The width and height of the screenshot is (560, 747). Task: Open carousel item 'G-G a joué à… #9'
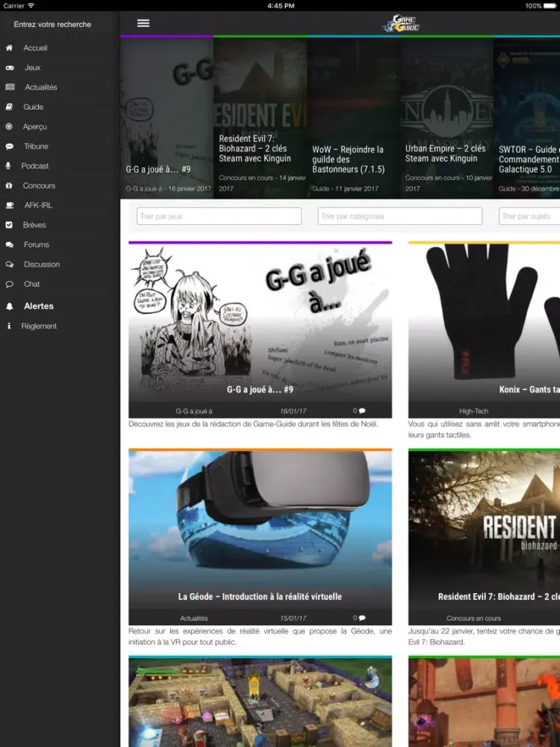click(x=167, y=118)
